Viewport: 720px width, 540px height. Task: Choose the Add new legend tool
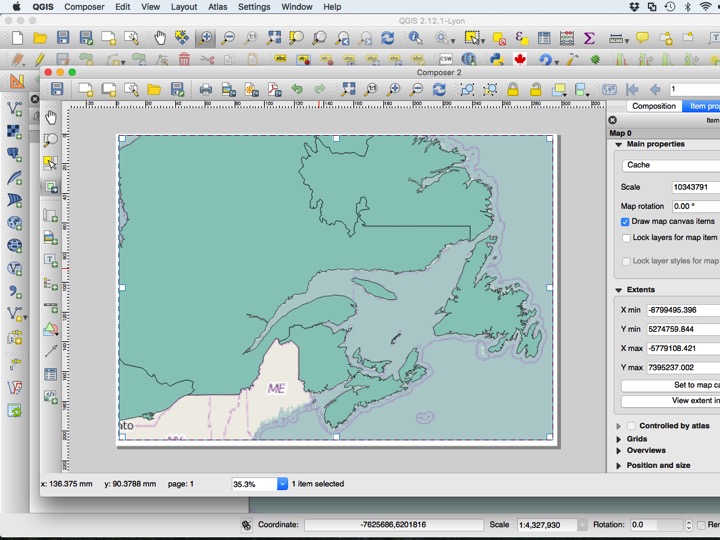pos(51,284)
